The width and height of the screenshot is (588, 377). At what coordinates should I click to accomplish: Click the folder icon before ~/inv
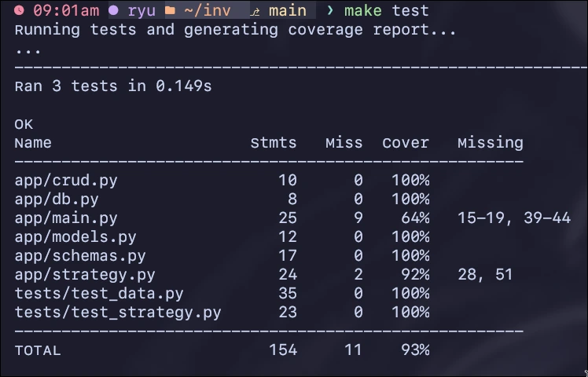170,10
